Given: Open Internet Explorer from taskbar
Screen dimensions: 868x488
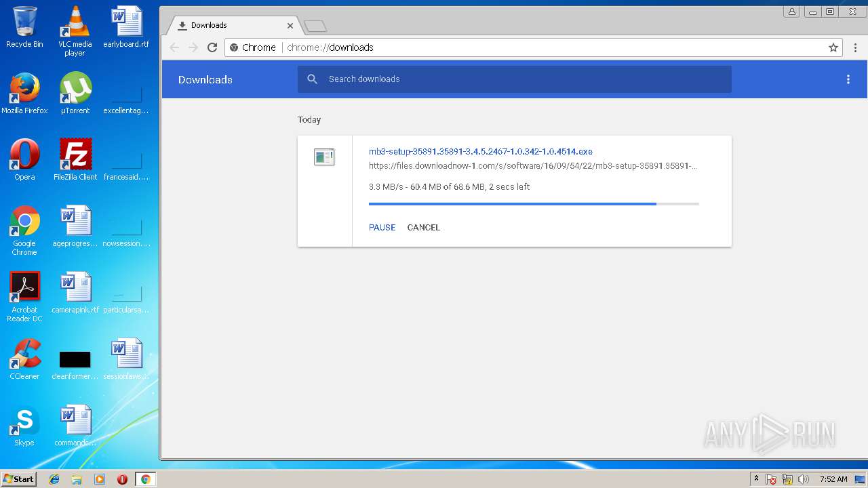Looking at the screenshot, I should (54, 479).
